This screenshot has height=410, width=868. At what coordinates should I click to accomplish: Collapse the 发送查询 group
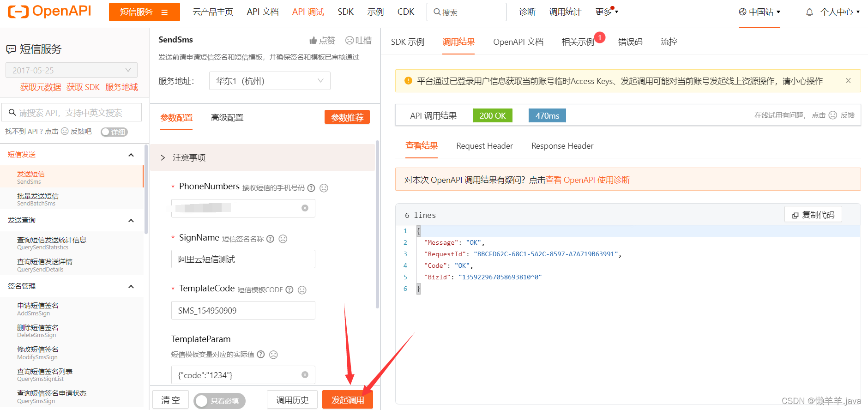131,220
